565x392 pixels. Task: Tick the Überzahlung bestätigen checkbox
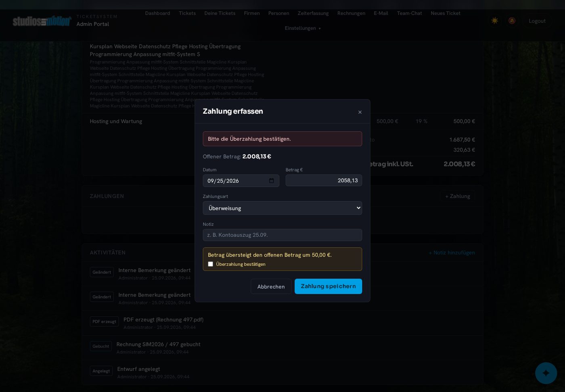pyautogui.click(x=210, y=264)
